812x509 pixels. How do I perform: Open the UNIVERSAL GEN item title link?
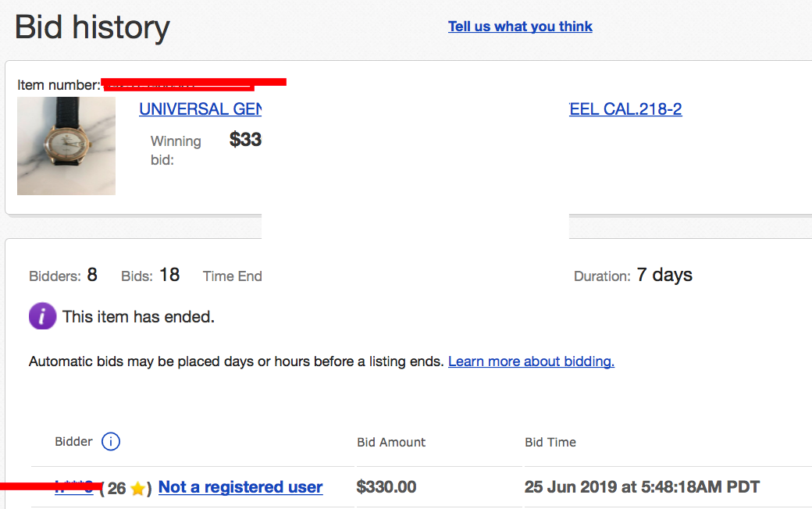click(200, 109)
